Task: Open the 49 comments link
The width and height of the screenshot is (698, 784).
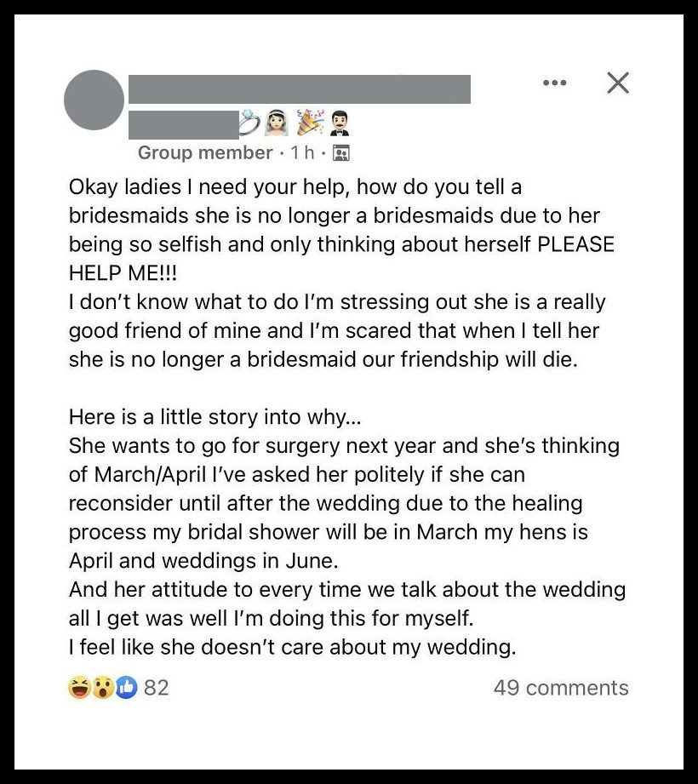Action: (x=561, y=688)
